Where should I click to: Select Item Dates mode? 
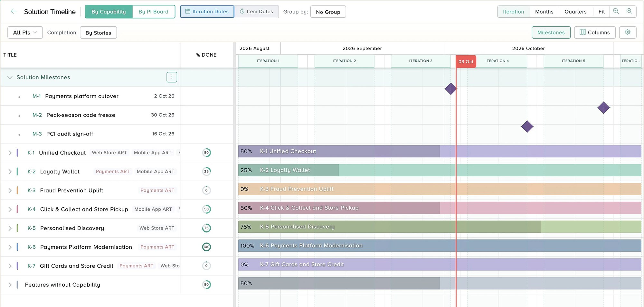coord(256,12)
